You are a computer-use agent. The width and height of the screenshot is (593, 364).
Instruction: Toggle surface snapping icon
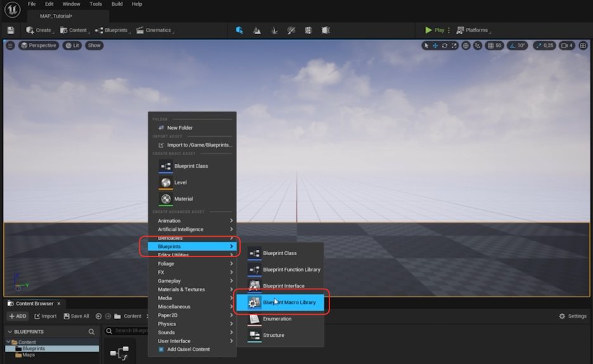478,46
